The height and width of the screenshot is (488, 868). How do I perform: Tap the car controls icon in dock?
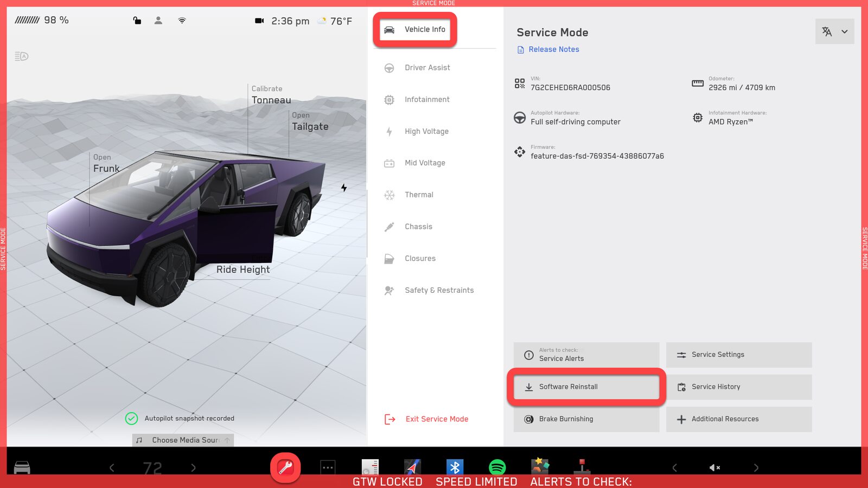click(x=22, y=467)
